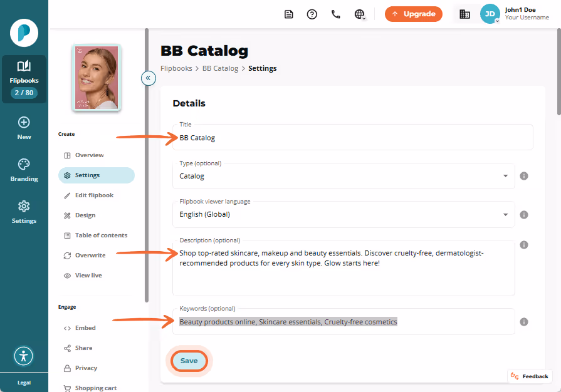Click the Upgrade button
This screenshot has height=392, width=561.
(x=414, y=14)
